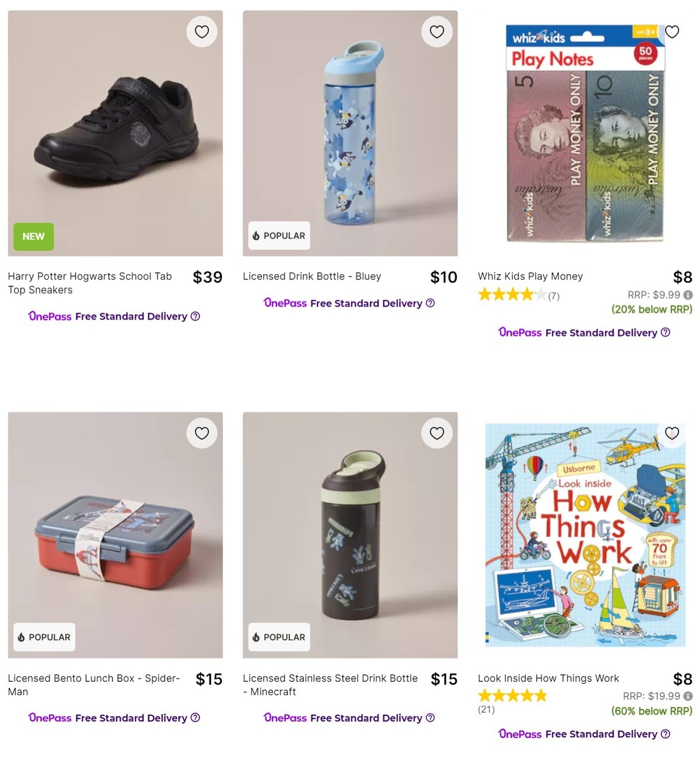
Task: Open delivery help icon under Harry Potter sneakers
Action: pyautogui.click(x=195, y=316)
